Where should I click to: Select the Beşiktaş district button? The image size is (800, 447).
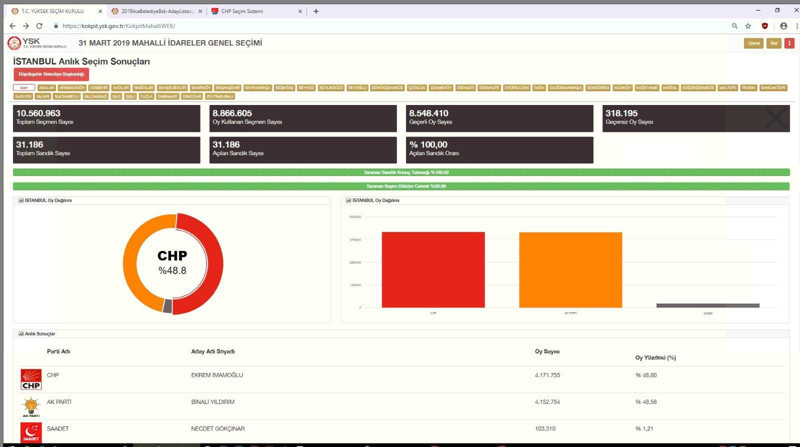tap(284, 88)
